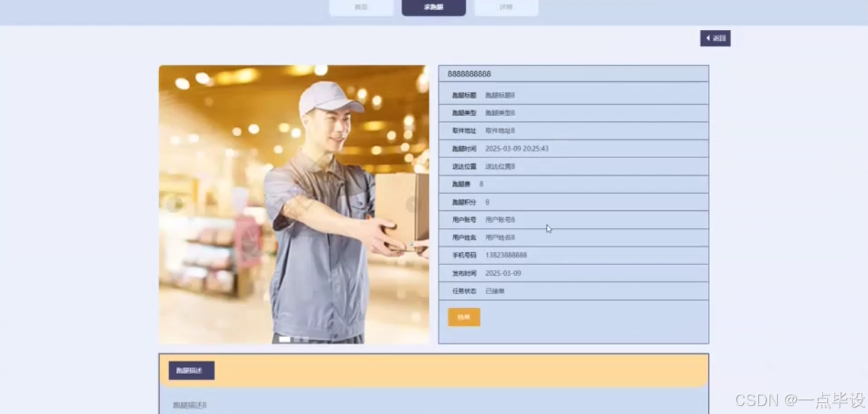Click the 跑腿费 label
Image resolution: width=868 pixels, height=414 pixels.
click(461, 185)
